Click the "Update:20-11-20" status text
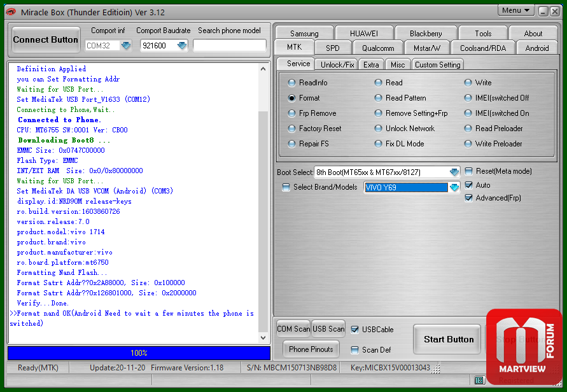The width and height of the screenshot is (567, 392). pos(118,368)
